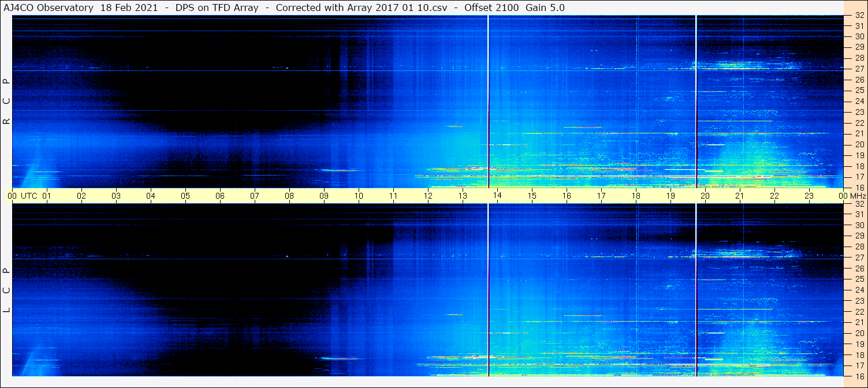Viewport: 868px width, 388px height.
Task: Click the 16 MHz tick on RCP scale
Action: point(859,188)
